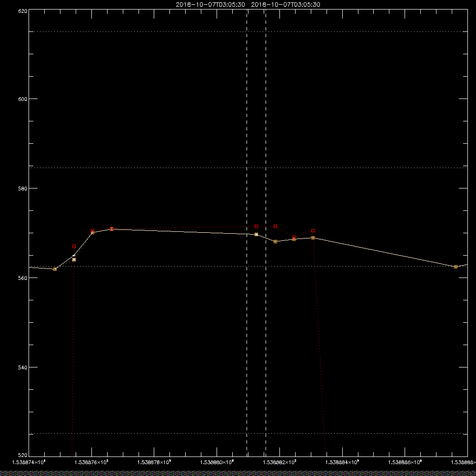
Task: Click the orange marker at the 568 dip
Action: [x=275, y=242]
